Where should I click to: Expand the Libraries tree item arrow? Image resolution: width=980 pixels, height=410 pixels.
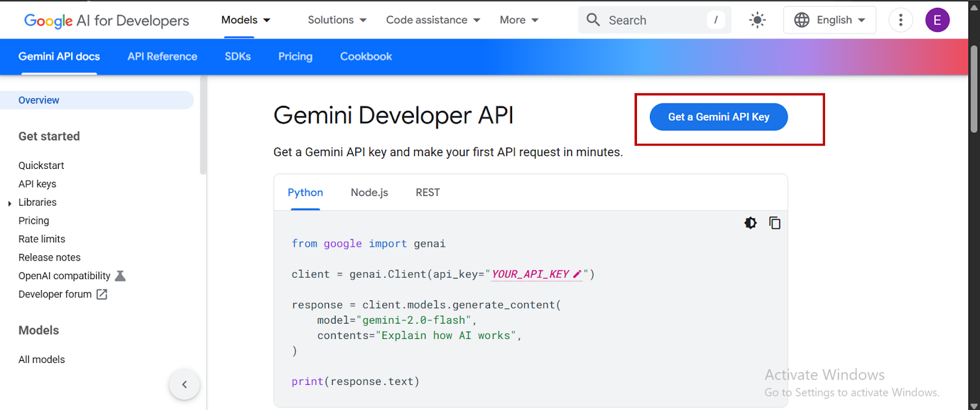point(9,203)
